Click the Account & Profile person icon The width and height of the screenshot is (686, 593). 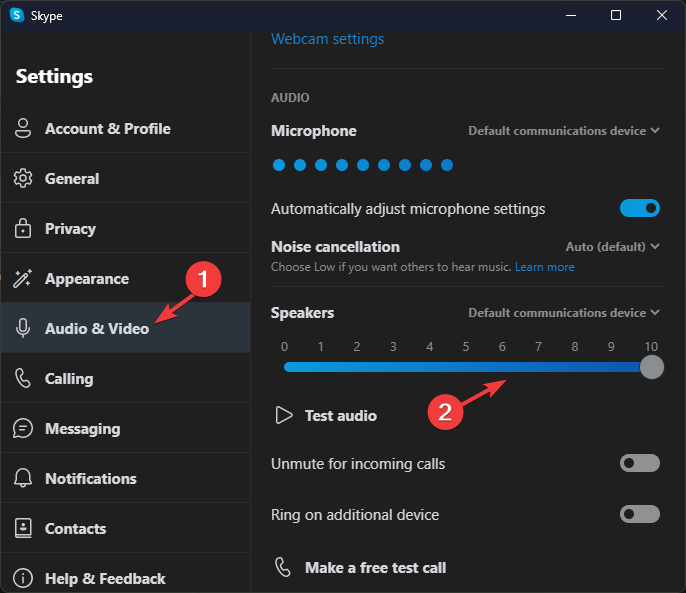pos(23,128)
